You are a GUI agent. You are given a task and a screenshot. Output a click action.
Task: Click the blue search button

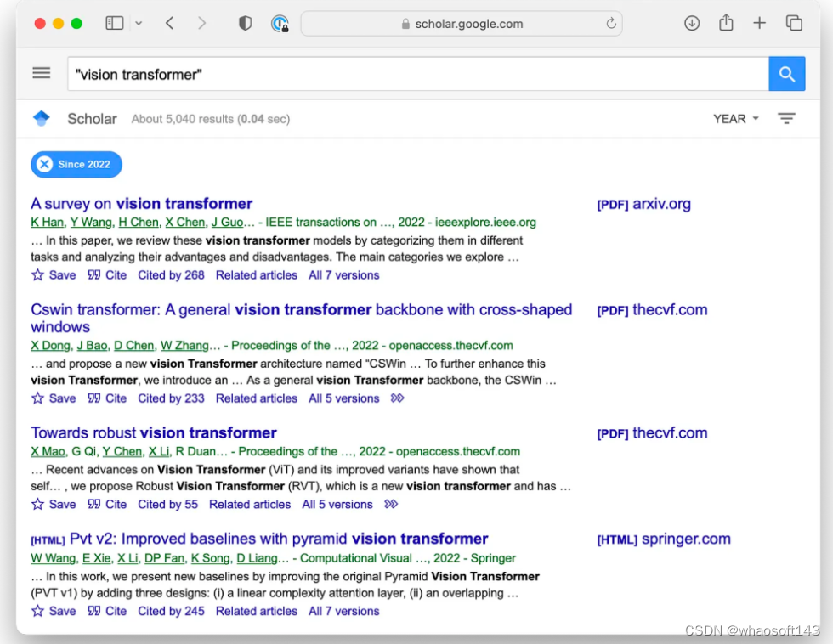787,74
